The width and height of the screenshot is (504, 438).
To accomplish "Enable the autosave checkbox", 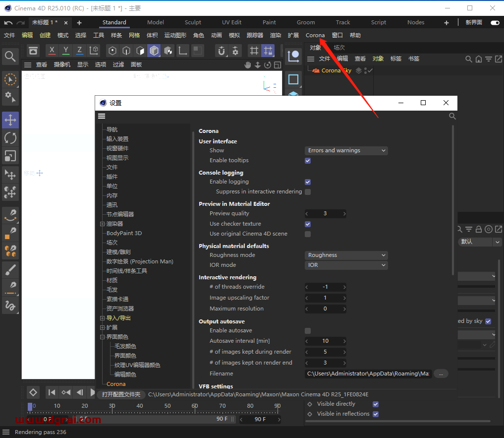I will pyautogui.click(x=307, y=330).
